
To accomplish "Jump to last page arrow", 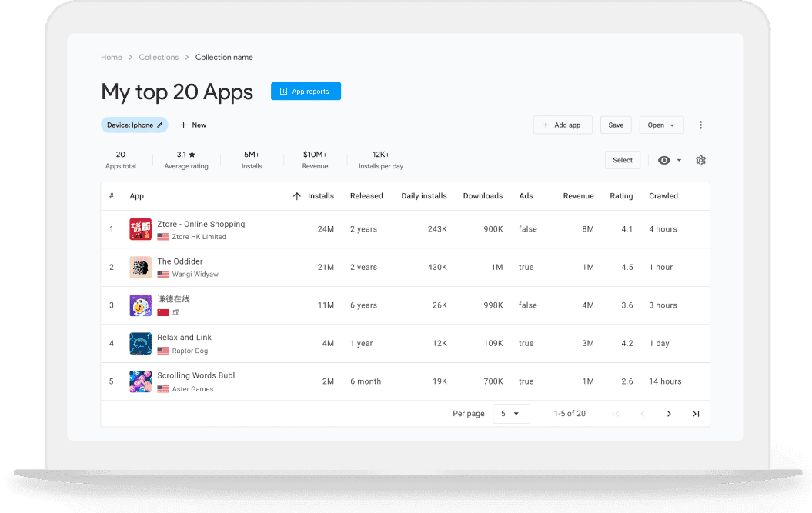I will [x=696, y=414].
